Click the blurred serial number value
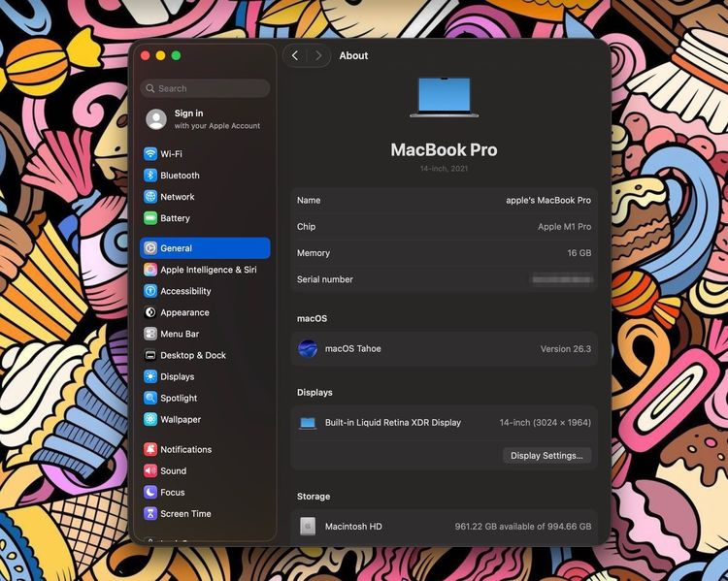 click(x=561, y=279)
